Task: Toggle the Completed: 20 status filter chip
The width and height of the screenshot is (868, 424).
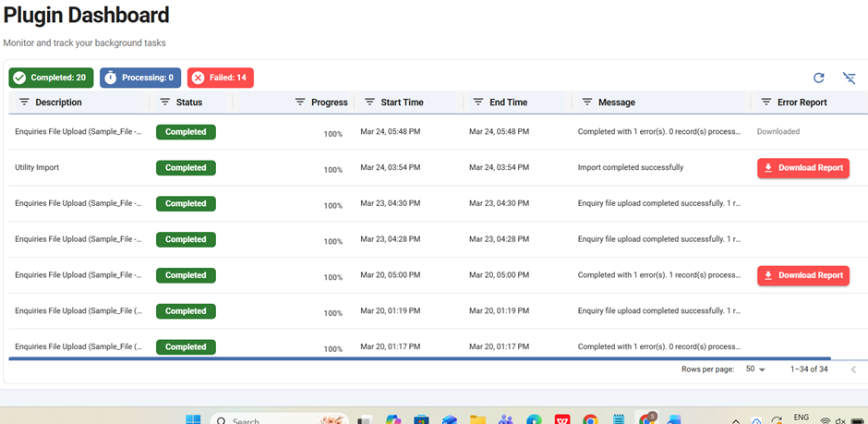Action: pos(51,78)
